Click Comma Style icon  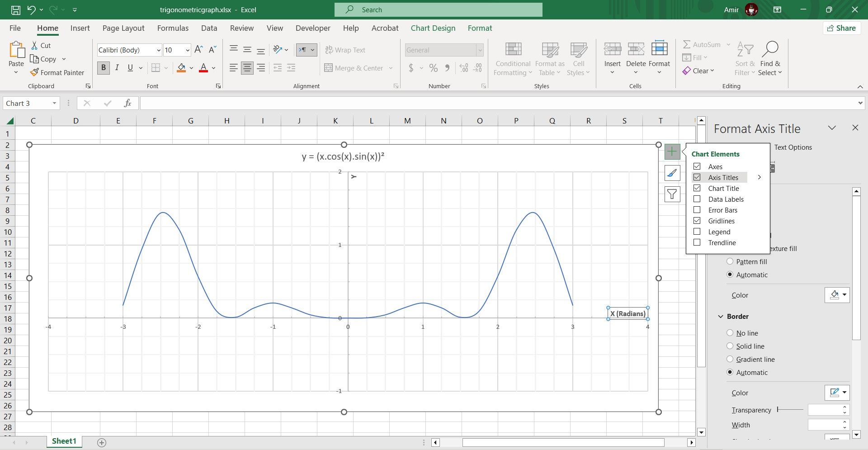447,68
